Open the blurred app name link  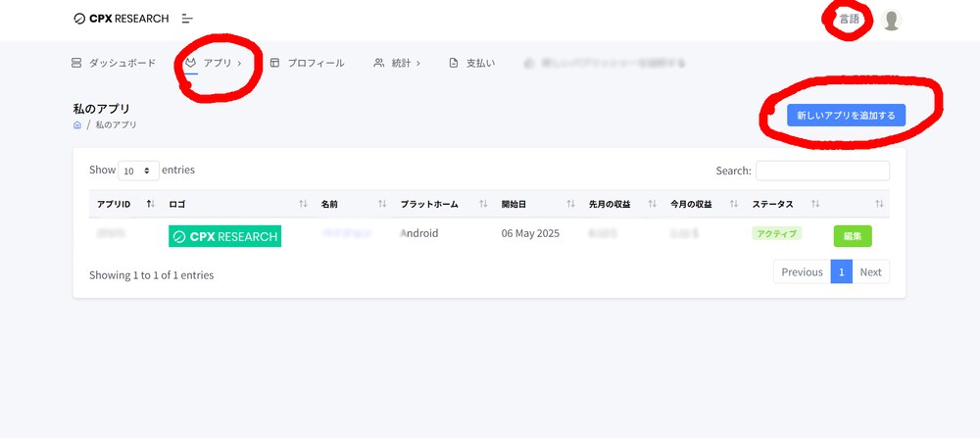point(347,233)
